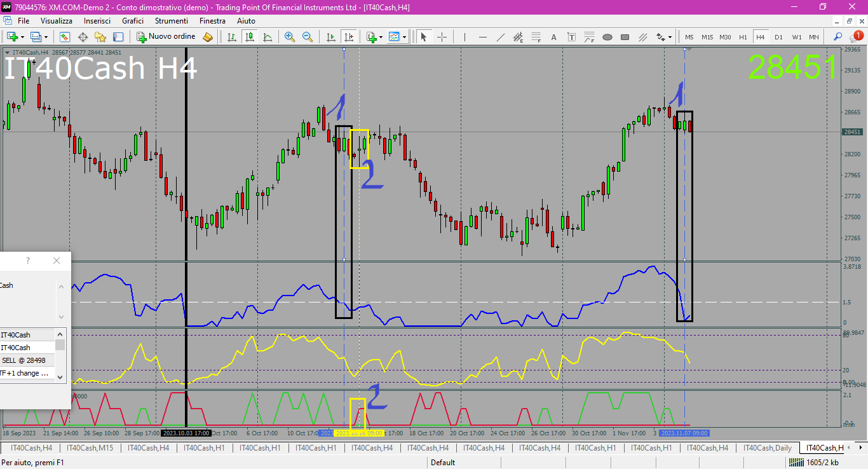Image resolution: width=868 pixels, height=469 pixels.
Task: Open the Strumenti menu
Action: click(x=171, y=21)
